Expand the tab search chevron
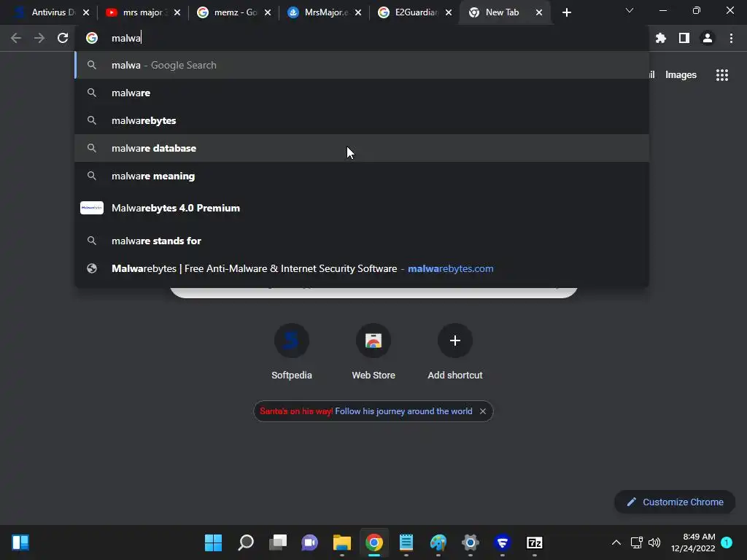Image resolution: width=747 pixels, height=560 pixels. [x=630, y=10]
